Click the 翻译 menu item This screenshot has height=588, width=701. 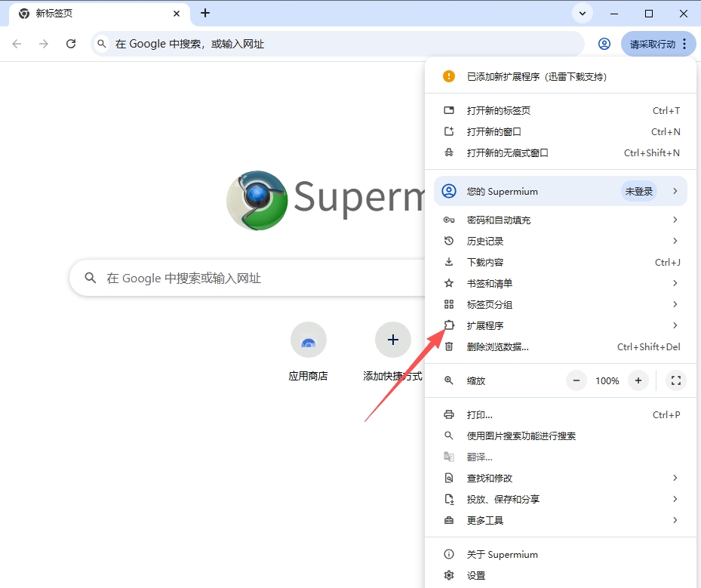point(560,457)
